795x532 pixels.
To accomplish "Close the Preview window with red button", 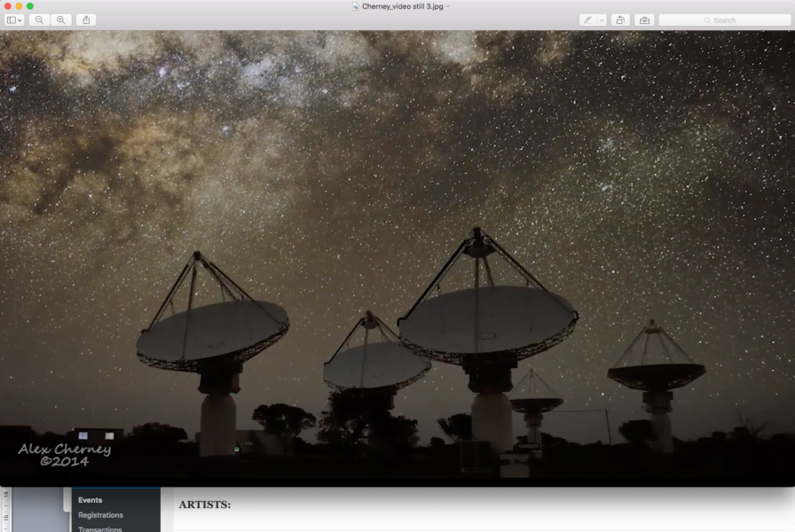I will 7,6.
